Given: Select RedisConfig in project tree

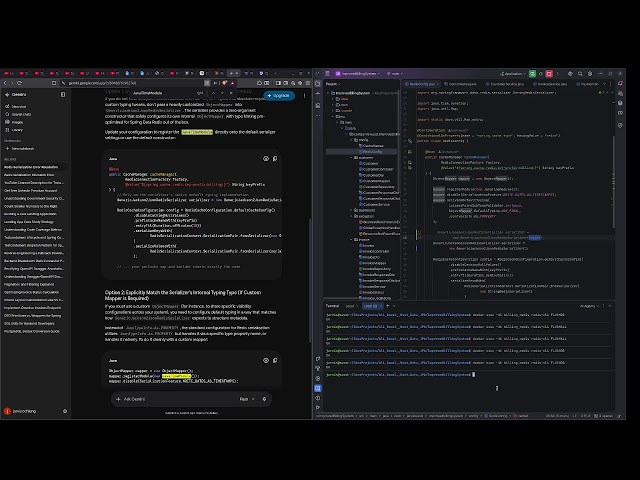Looking at the screenshot, I should click(372, 151).
